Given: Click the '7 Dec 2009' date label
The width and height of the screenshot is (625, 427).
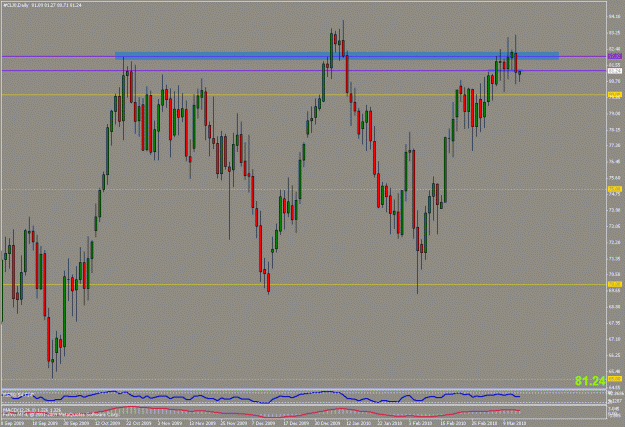Looking at the screenshot, I should pyautogui.click(x=264, y=423).
